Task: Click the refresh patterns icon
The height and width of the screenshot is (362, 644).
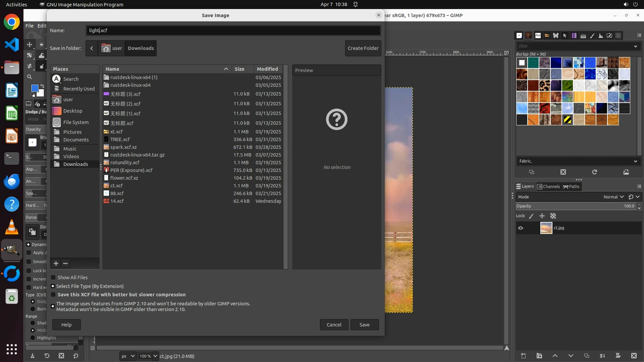Action: 594,172
